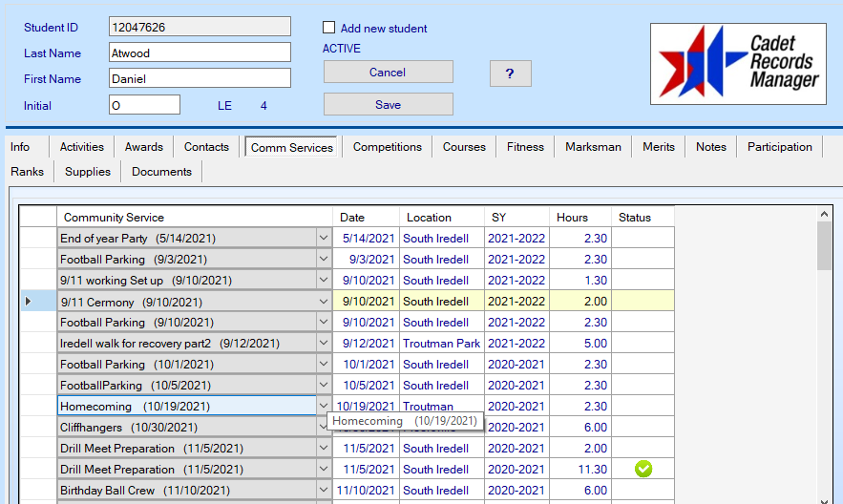Click the Cancel button

coord(388,73)
